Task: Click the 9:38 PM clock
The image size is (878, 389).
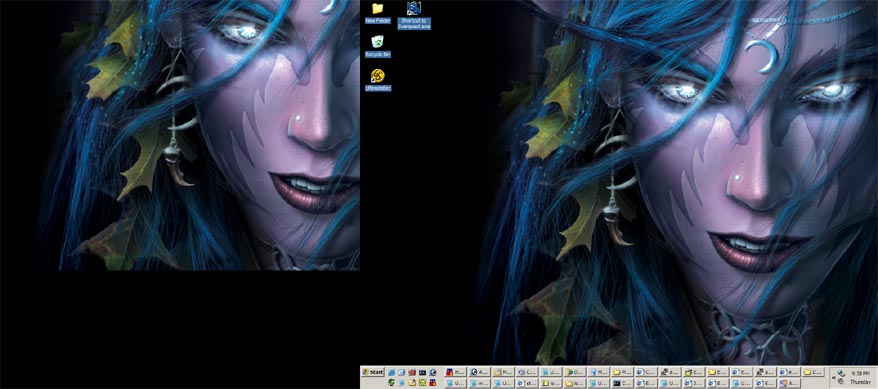Action: (861, 373)
